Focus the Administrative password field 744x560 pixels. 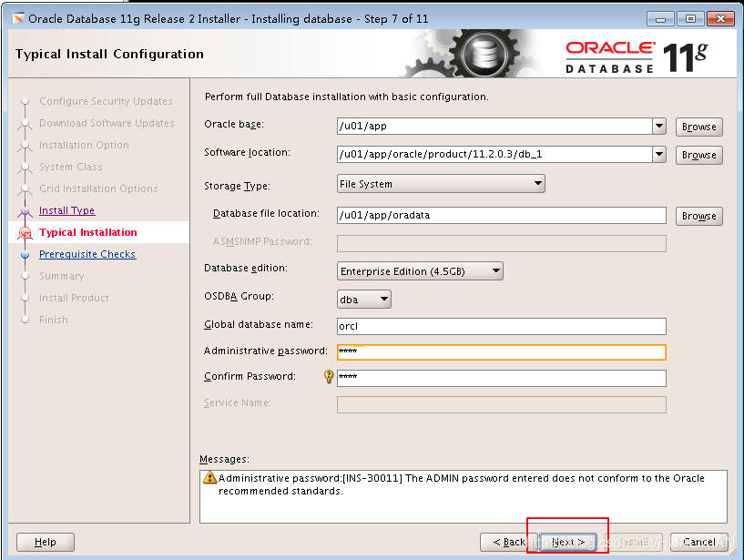502,352
